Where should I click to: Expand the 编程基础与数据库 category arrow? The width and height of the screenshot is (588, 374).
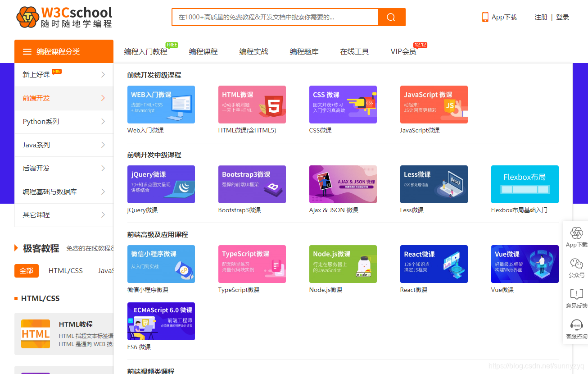click(103, 192)
